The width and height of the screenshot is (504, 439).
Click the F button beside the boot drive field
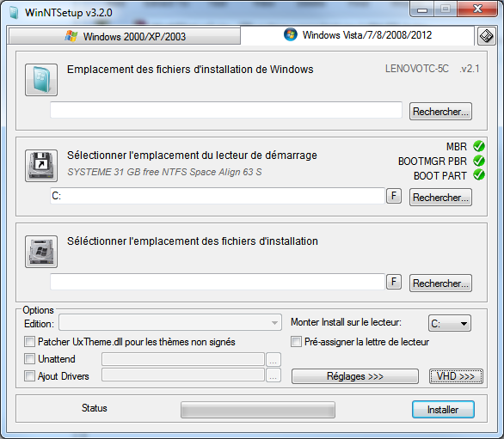(394, 196)
